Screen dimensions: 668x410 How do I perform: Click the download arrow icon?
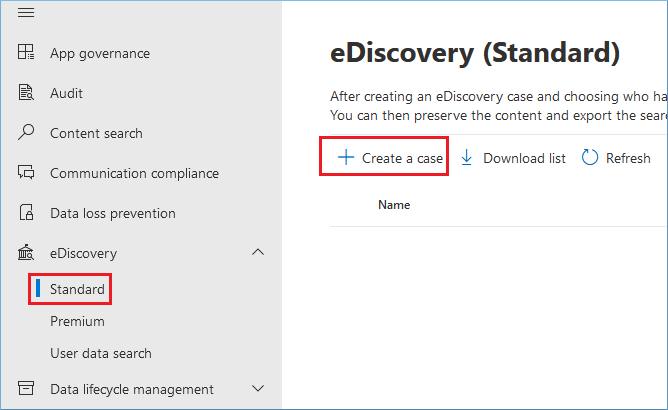(467, 158)
